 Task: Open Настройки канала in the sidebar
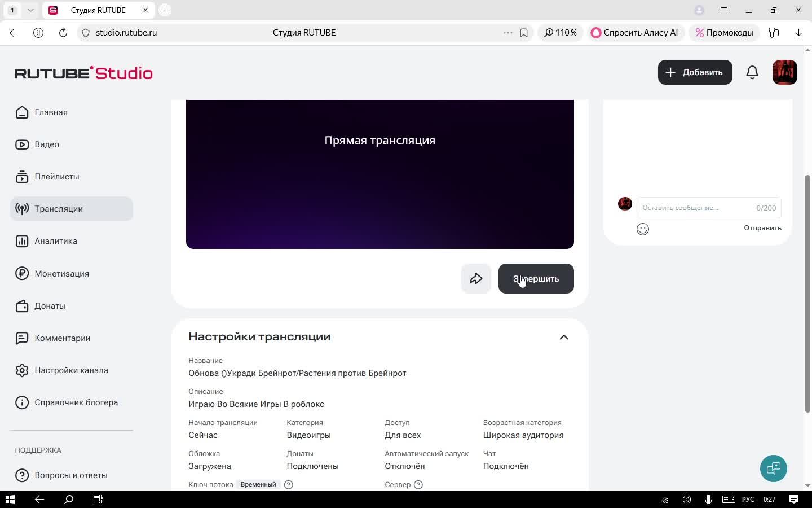[x=72, y=370]
